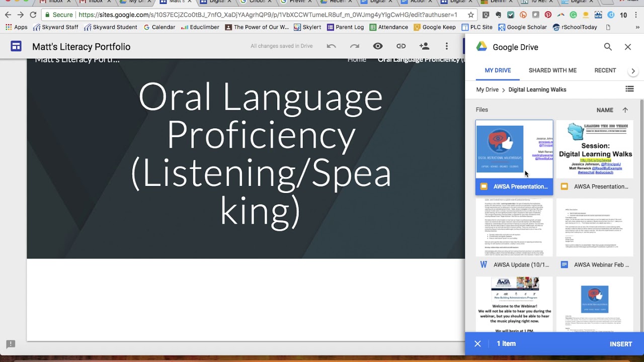Click the Google Sites home logo icon

16,47
